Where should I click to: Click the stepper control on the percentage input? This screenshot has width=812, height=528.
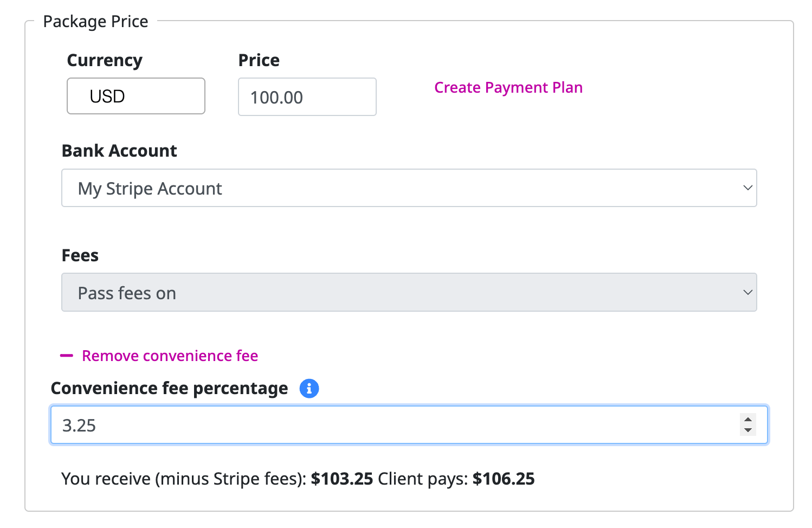748,425
